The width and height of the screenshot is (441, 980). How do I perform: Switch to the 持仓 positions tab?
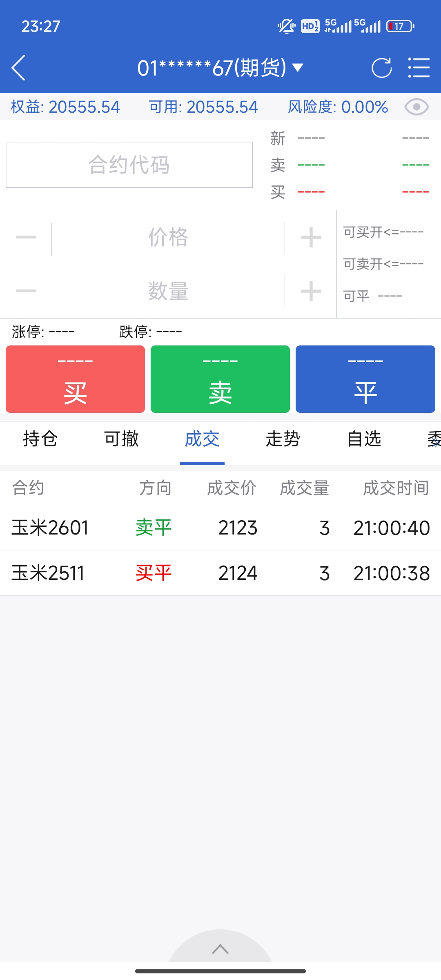click(40, 439)
